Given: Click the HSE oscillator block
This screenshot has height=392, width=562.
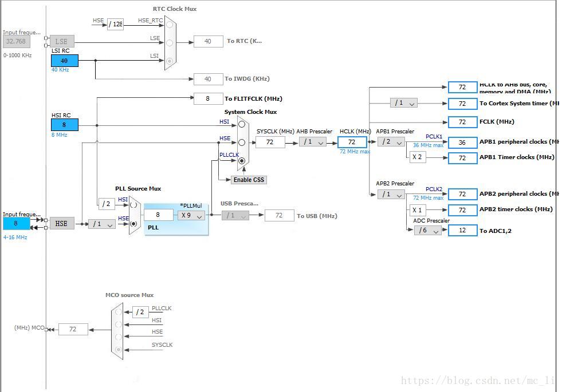Looking at the screenshot, I should click(x=62, y=223).
